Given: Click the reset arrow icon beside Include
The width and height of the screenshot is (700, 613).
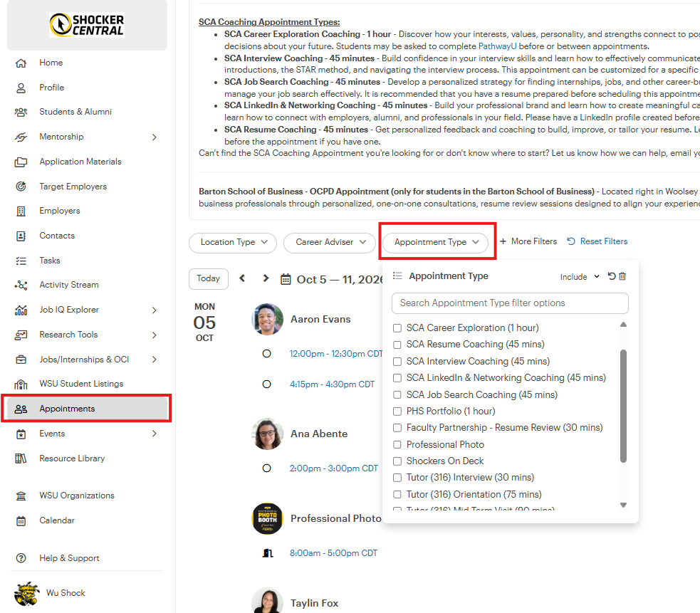Looking at the screenshot, I should (x=612, y=276).
